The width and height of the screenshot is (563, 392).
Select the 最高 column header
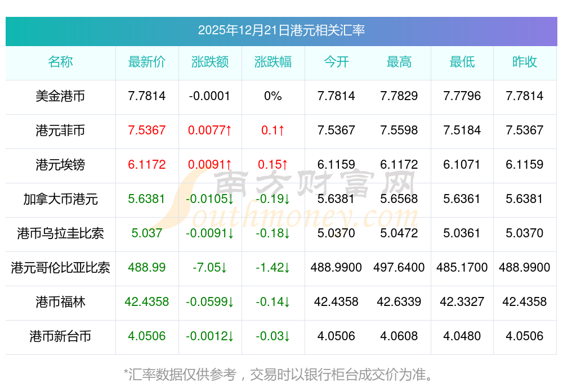point(399,62)
